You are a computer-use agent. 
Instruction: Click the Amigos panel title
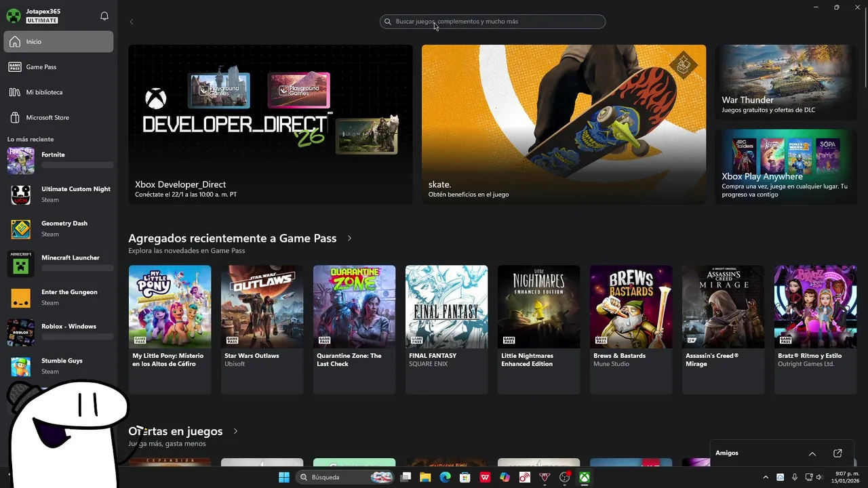coord(727,453)
